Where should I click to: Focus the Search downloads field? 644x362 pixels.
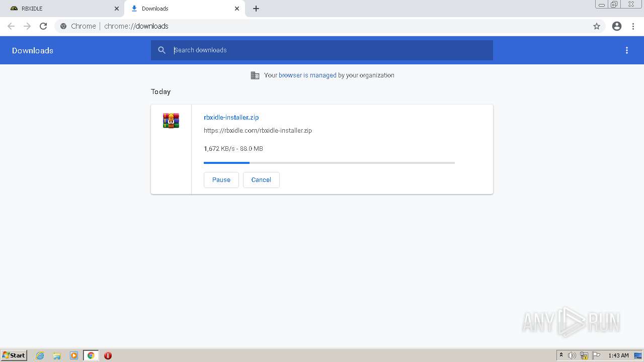[322, 50]
